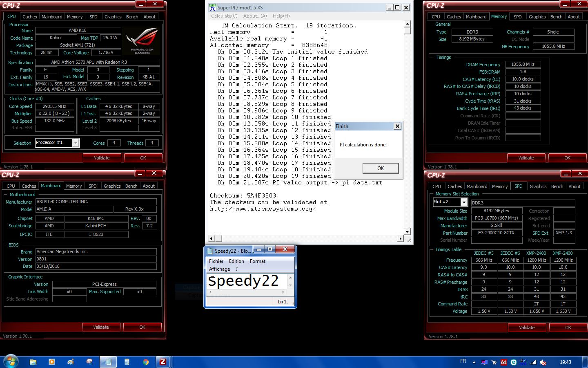Open the Slot #2 memory slot dropdown
588x368 pixels.
click(464, 202)
